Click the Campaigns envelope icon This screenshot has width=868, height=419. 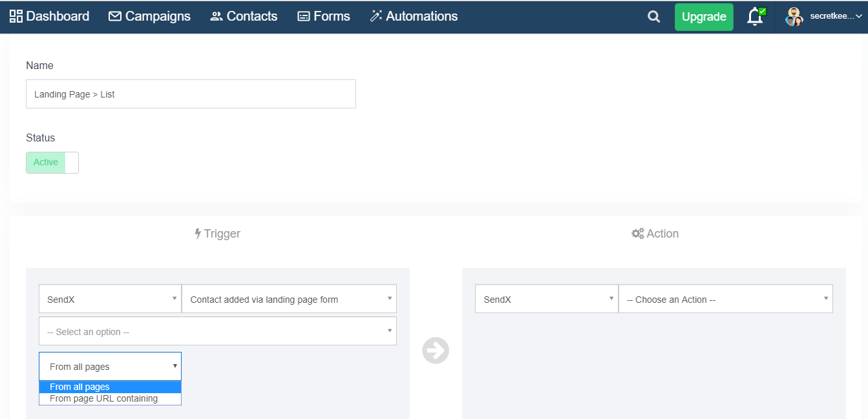115,16
